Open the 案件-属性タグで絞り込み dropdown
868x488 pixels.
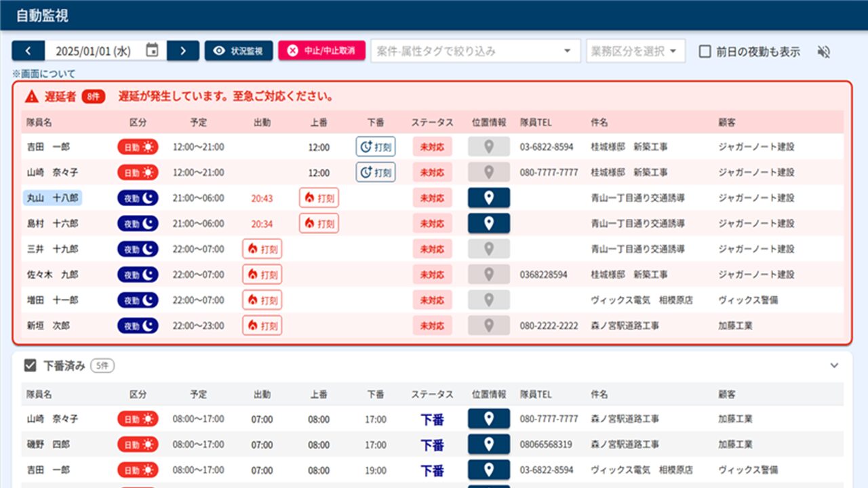(x=475, y=51)
